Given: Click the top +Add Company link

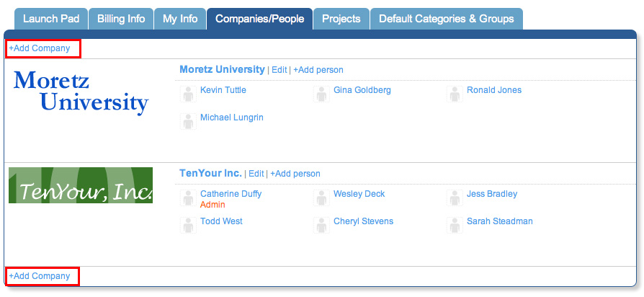Looking at the screenshot, I should [x=40, y=48].
